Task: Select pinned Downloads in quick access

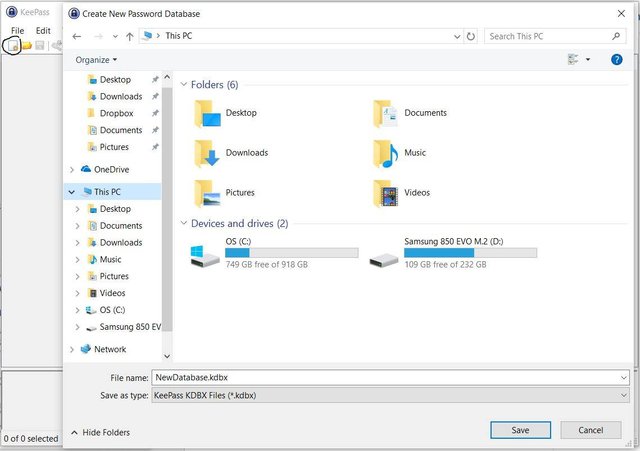Action: click(x=121, y=97)
